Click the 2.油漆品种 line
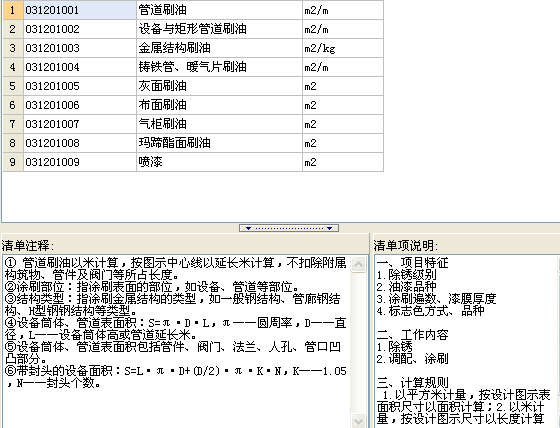The width and height of the screenshot is (560, 428). (x=406, y=287)
